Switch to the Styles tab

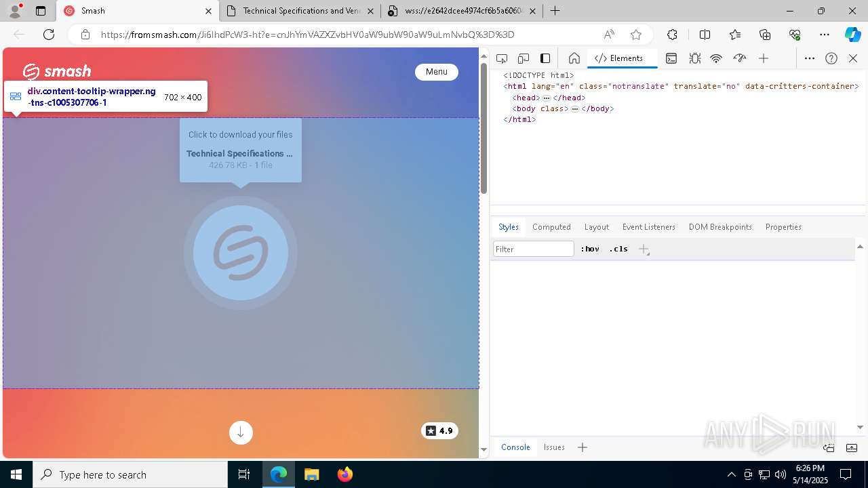tap(509, 227)
